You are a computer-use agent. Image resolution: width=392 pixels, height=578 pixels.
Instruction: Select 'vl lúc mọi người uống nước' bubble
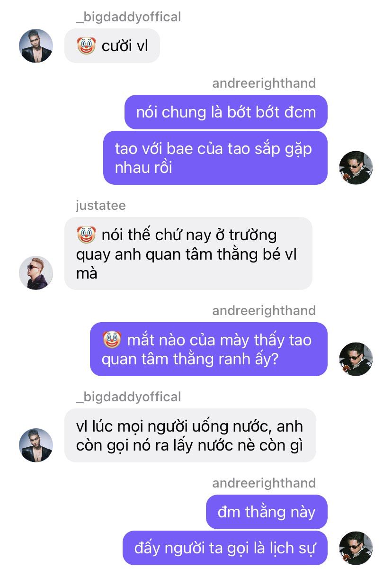[x=190, y=435]
